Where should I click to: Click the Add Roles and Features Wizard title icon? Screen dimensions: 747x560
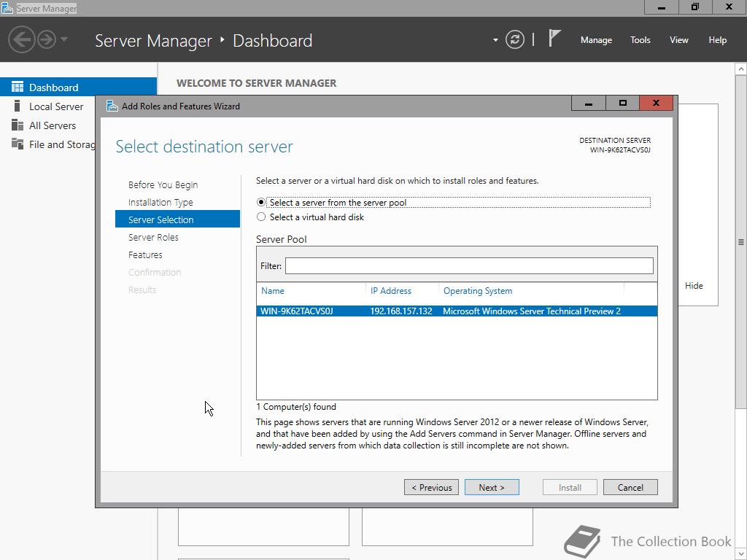point(112,106)
